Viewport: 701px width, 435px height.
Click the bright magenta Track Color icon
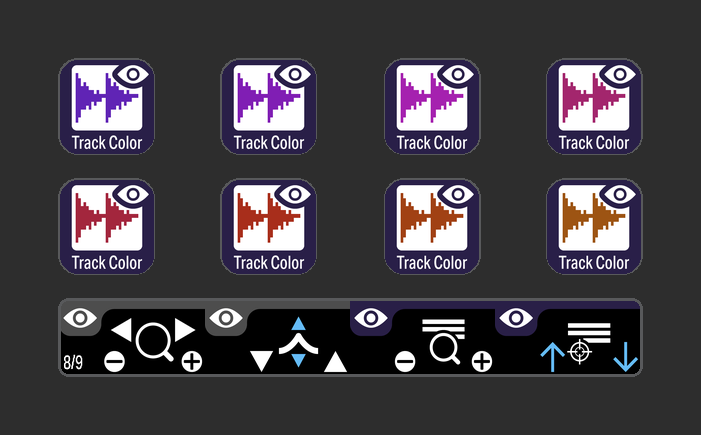click(432, 107)
